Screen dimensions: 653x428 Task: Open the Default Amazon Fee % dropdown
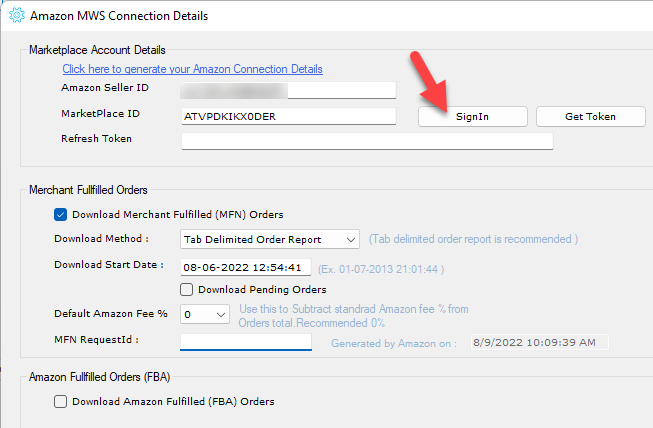click(205, 314)
